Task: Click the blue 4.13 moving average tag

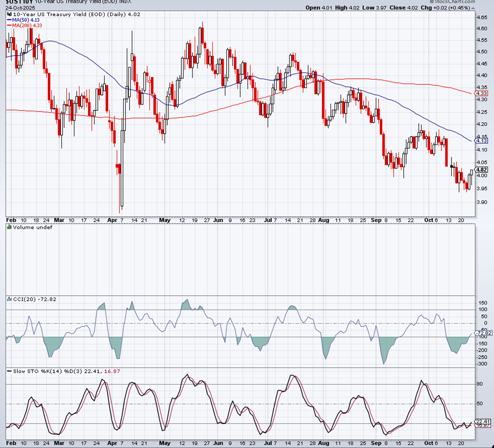Action: [482, 141]
